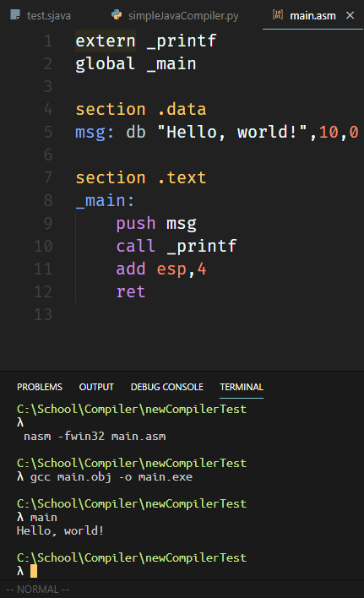The image size is (364, 598).
Task: Click line number 5 in the gutter
Action: tap(48, 132)
